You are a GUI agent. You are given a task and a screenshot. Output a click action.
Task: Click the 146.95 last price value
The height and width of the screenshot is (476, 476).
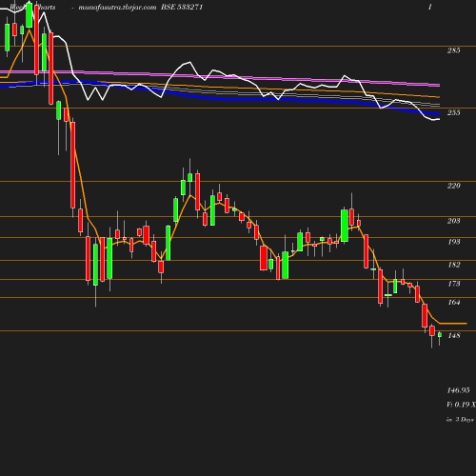click(x=458, y=390)
